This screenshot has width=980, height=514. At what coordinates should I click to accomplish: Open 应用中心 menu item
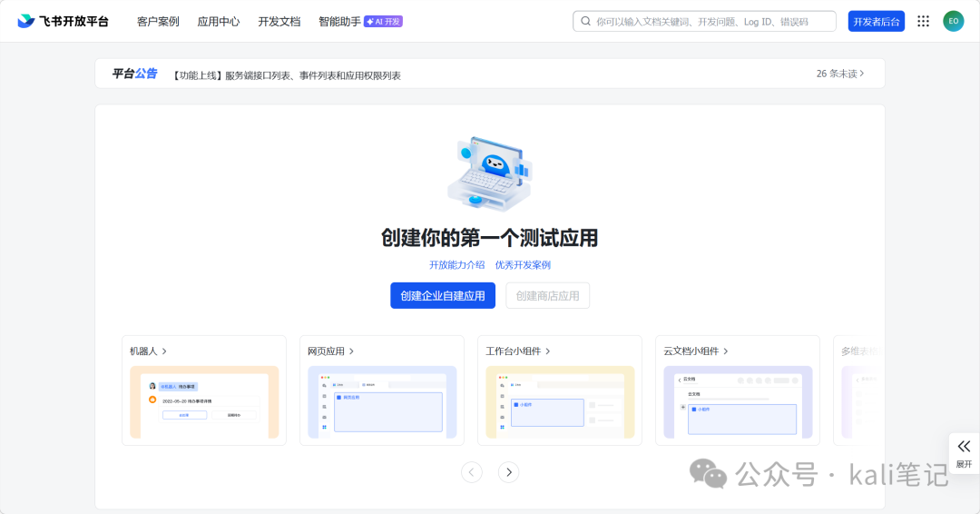tap(219, 21)
